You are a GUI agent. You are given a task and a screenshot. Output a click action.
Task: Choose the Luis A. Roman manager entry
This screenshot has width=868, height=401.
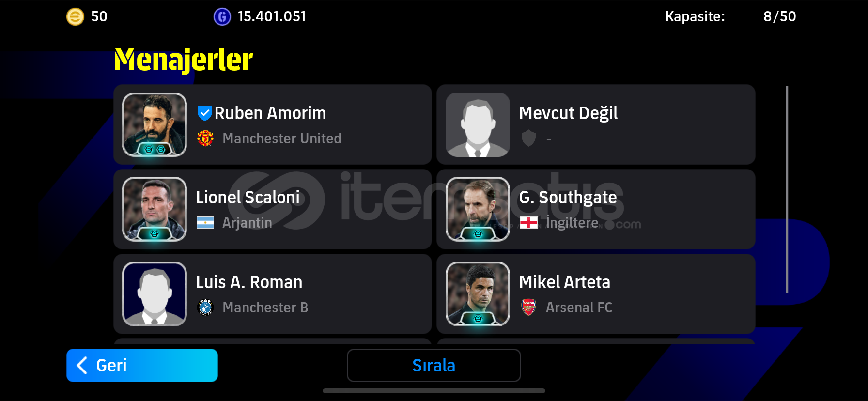pos(273,294)
